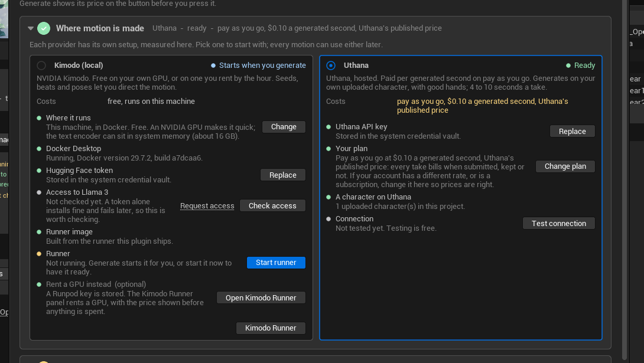Click the Change plan button
The width and height of the screenshot is (644, 363).
[565, 166]
